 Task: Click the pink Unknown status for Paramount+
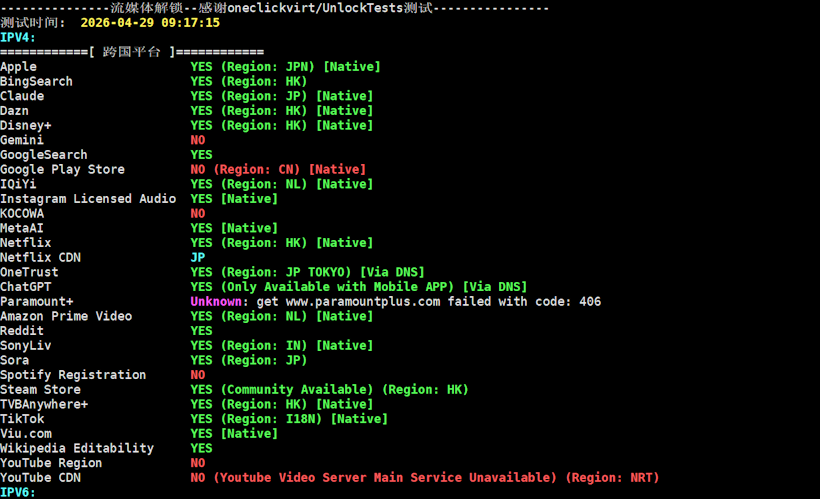[216, 301]
